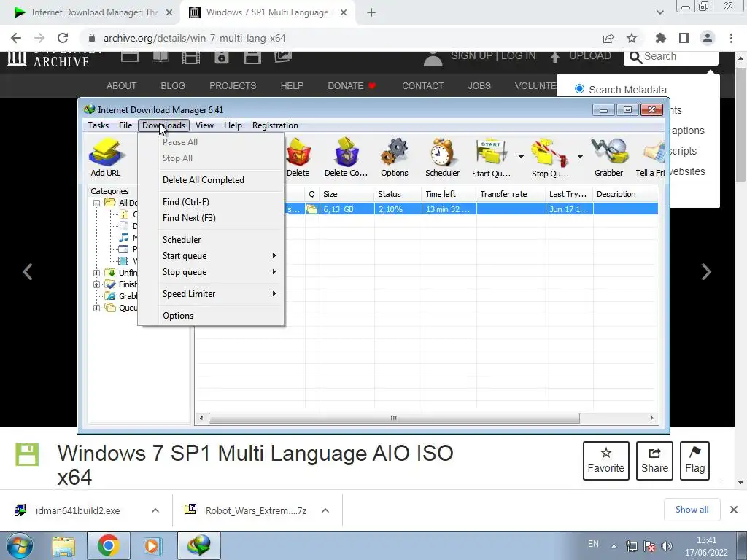Image resolution: width=747 pixels, height=560 pixels.
Task: Open Scheduler from Downloads menu
Action: 211,240
